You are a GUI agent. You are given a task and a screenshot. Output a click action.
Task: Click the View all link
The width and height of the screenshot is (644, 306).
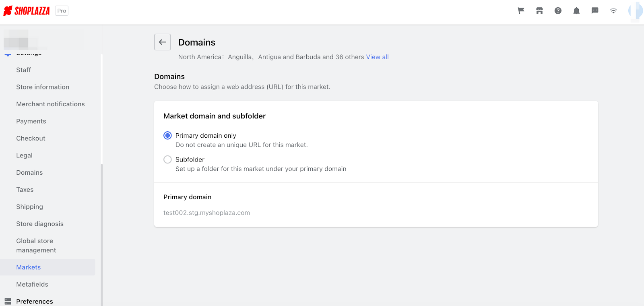377,57
